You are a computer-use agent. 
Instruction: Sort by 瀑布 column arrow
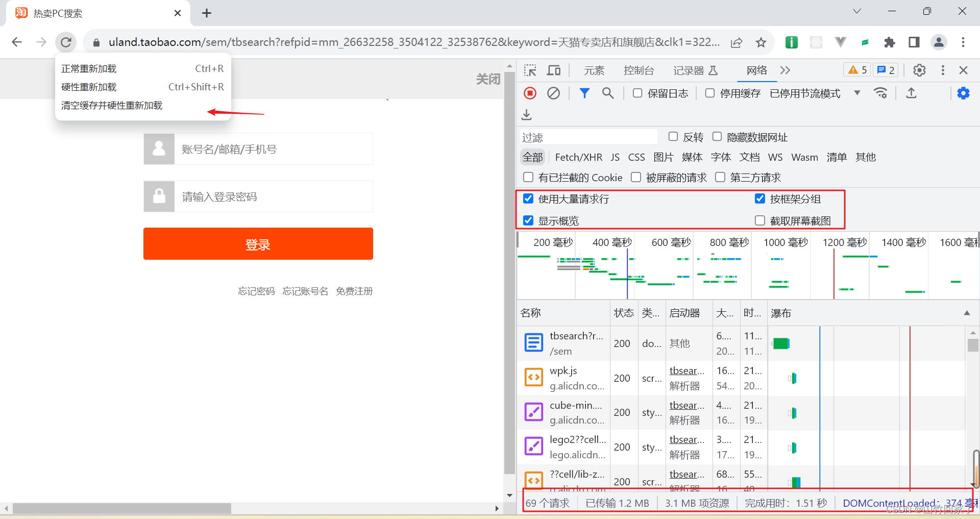tap(967, 313)
